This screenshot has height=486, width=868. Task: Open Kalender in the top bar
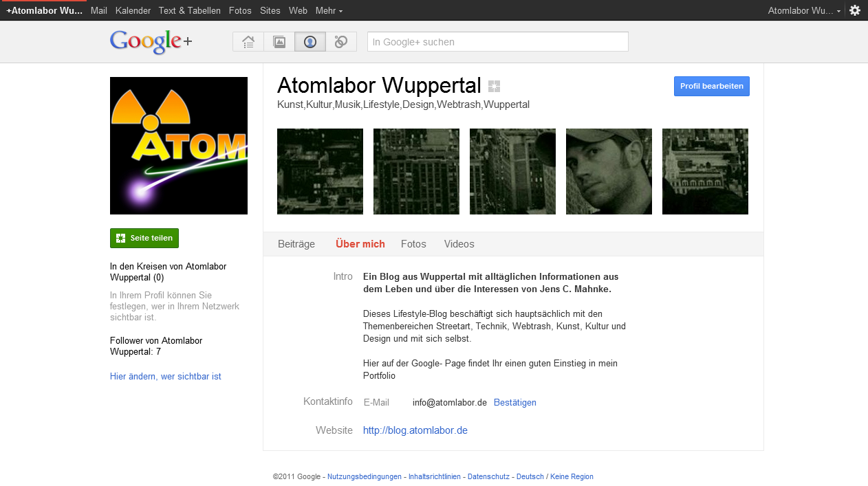tap(133, 10)
